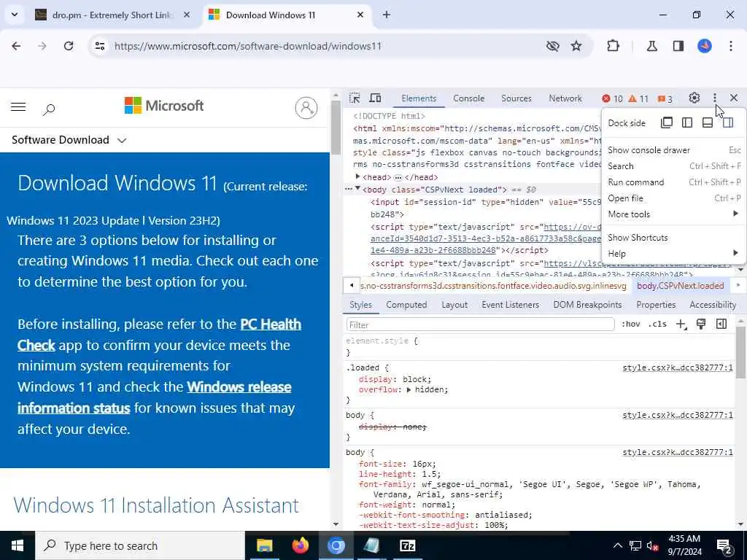Click the issues count 3 indicator

pos(665,98)
